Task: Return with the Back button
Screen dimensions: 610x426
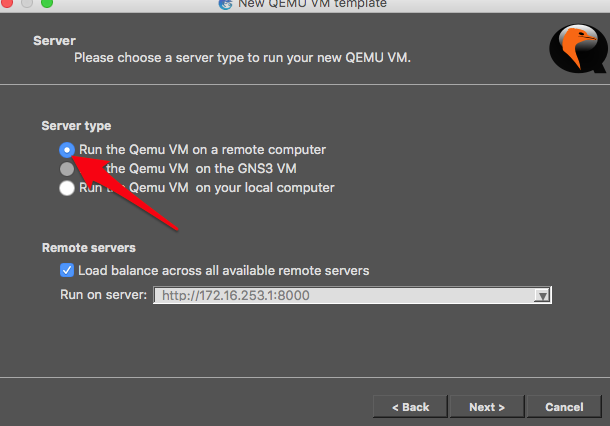Action: (410, 407)
